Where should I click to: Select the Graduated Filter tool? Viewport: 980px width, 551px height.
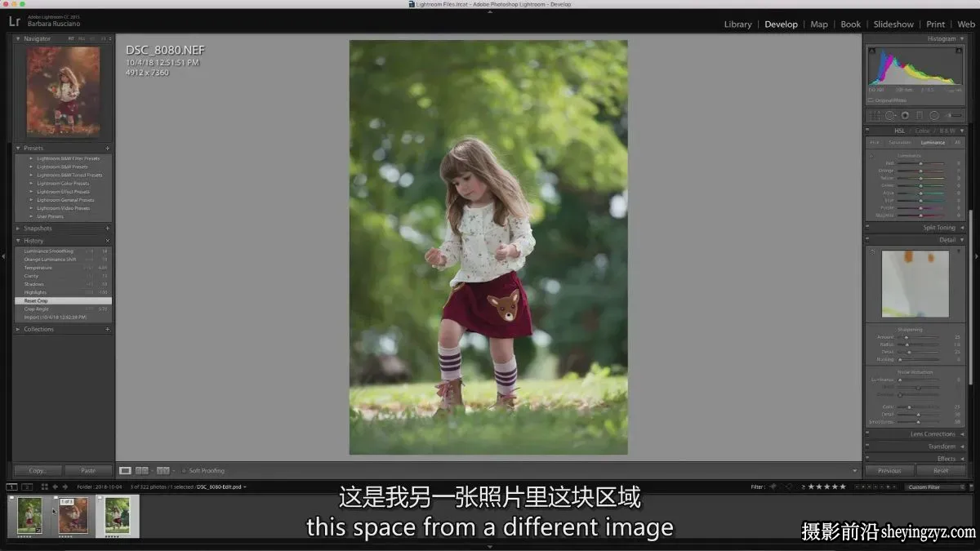[x=920, y=115]
